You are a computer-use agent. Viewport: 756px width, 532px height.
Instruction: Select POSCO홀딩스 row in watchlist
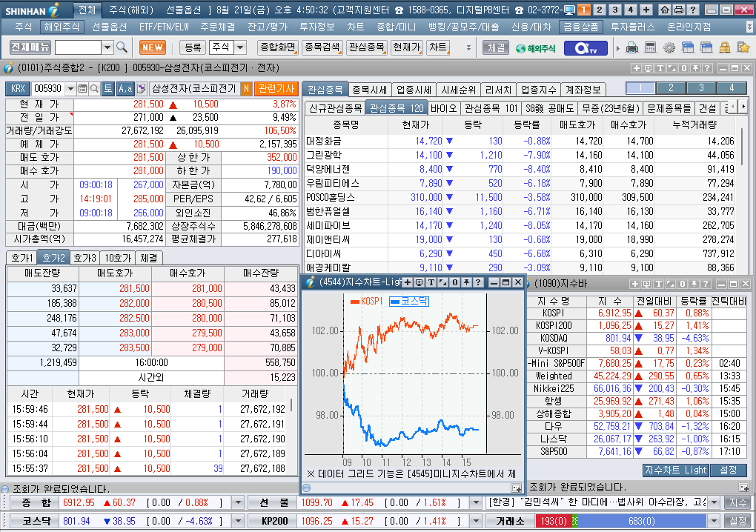click(x=520, y=198)
